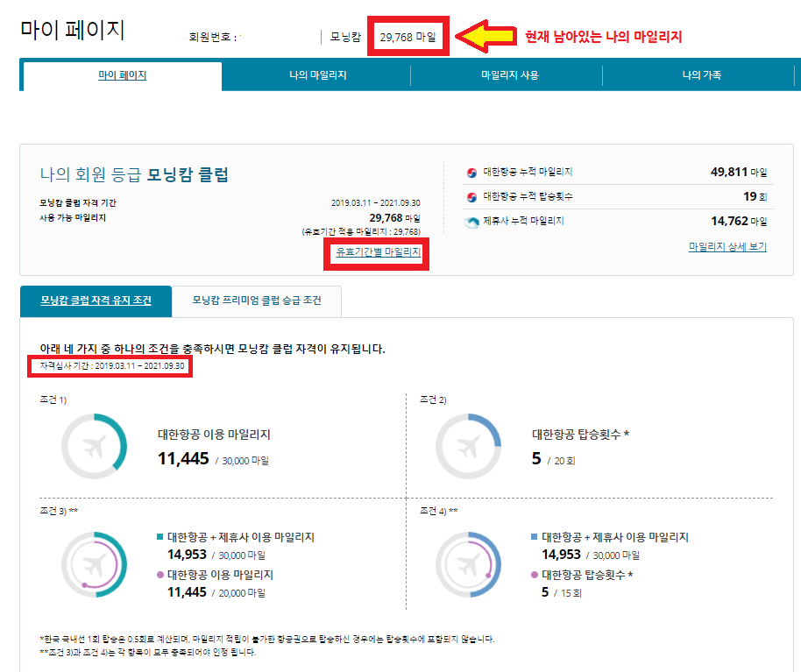Click the 14,762 마일 partner mileage value
801x672 pixels.
click(x=739, y=221)
